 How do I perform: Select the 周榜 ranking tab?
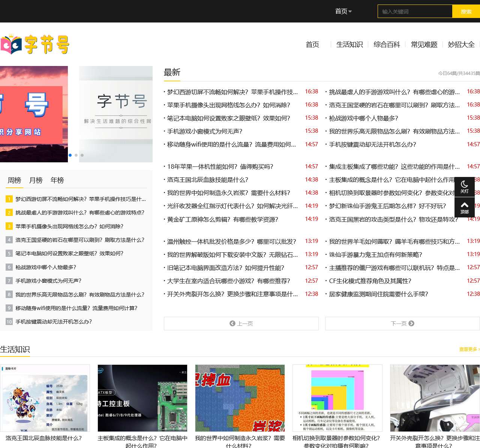[14, 180]
